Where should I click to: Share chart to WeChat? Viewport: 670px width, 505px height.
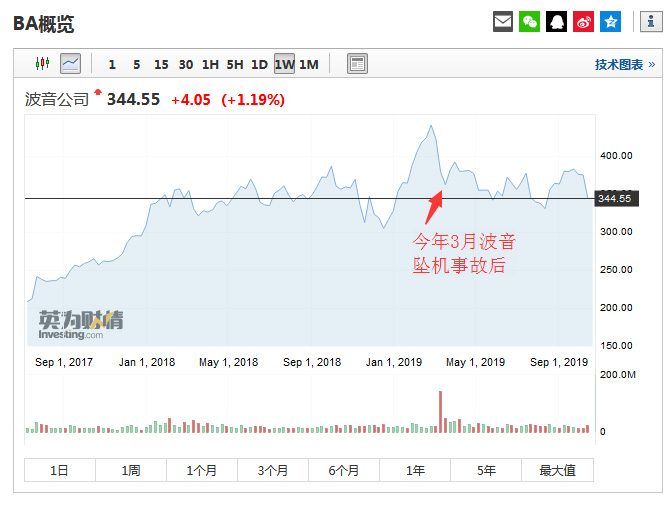point(529,21)
